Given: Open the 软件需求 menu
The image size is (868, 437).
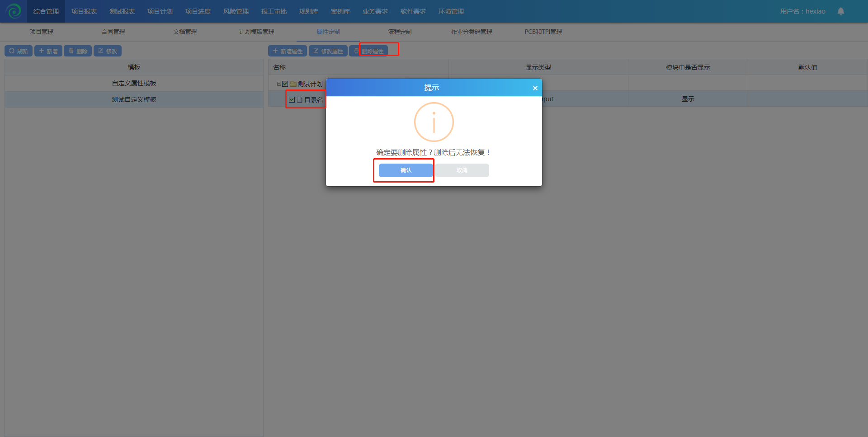Looking at the screenshot, I should tap(413, 11).
